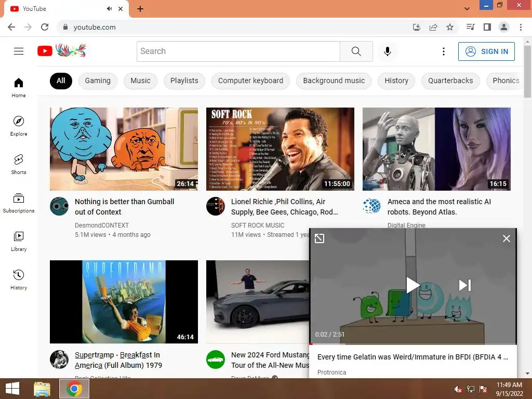Expand the miniplayer to full watch page
This screenshot has height=399, width=532.
[x=320, y=238]
